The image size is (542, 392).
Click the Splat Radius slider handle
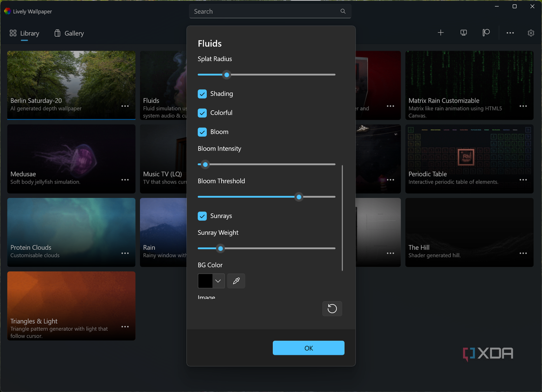tap(227, 75)
